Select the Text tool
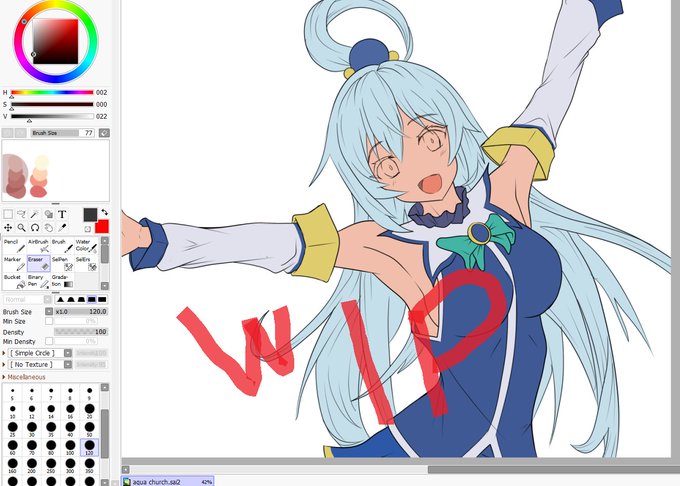680x486 pixels. tap(62, 214)
